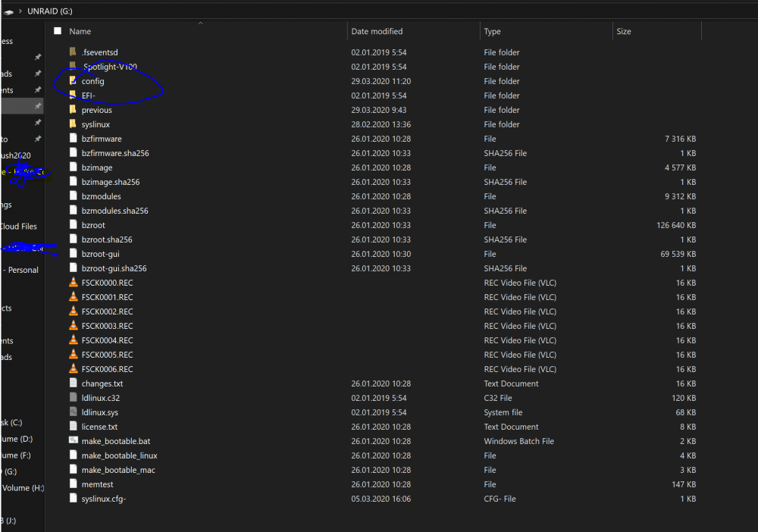
Task: Click the bzroot file icon
Action: tap(73, 224)
